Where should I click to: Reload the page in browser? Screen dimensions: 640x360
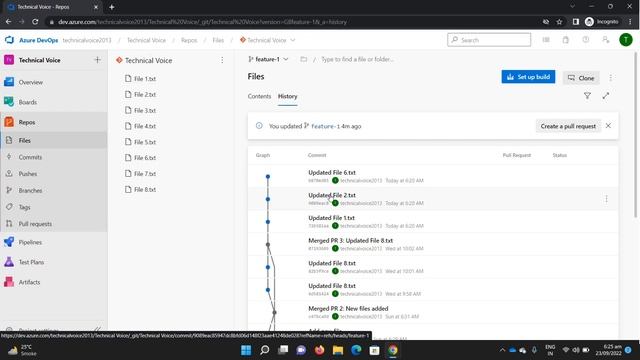[x=35, y=22]
